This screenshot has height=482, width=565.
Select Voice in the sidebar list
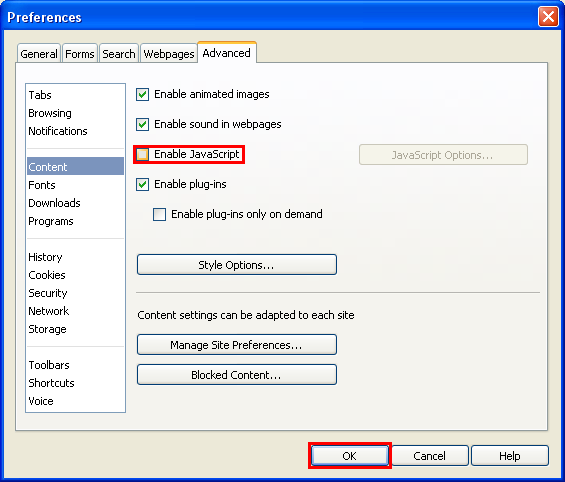point(75,401)
